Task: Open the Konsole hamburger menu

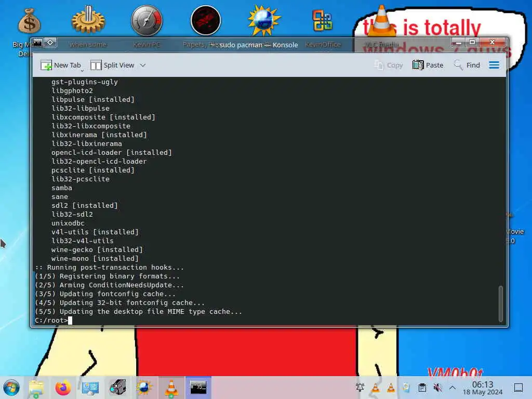Action: (x=494, y=65)
